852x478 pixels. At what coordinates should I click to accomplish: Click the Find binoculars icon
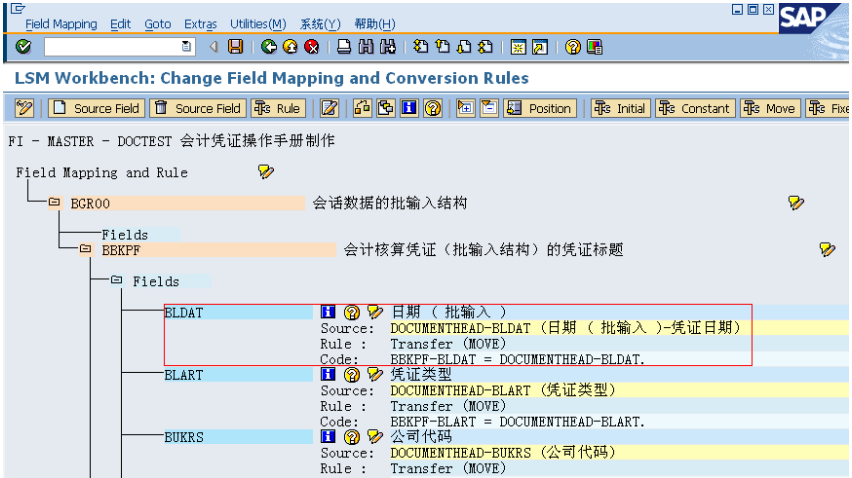pyautogui.click(x=366, y=47)
